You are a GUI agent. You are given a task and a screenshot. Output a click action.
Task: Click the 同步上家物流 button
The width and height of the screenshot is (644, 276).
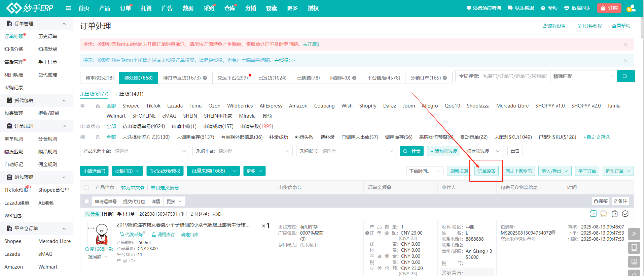518,171
